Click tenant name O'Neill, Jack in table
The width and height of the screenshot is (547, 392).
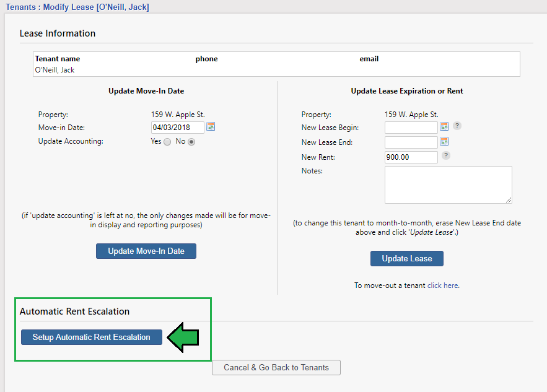[55, 70]
